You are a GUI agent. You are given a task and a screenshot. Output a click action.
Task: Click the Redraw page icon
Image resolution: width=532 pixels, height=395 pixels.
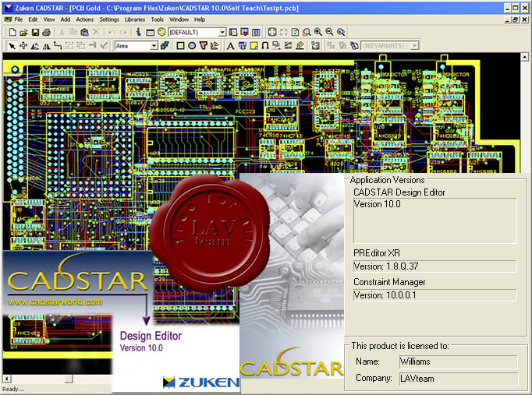[295, 32]
